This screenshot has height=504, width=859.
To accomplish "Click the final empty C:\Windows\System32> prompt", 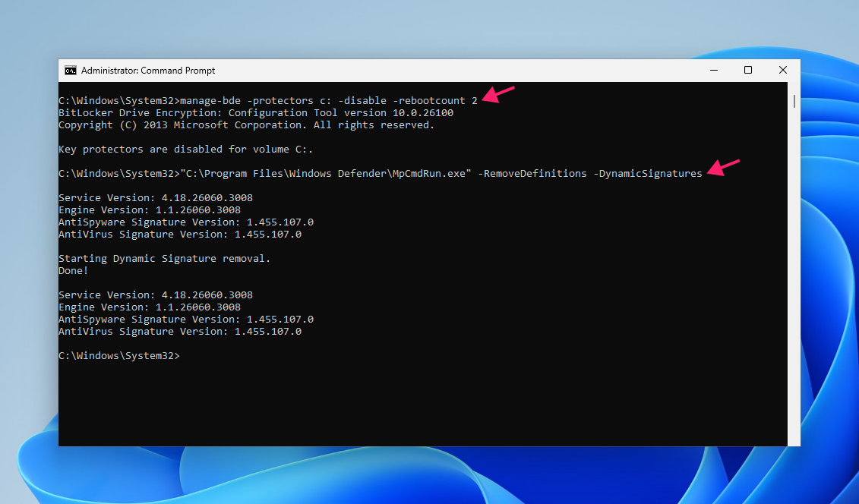I will point(119,356).
